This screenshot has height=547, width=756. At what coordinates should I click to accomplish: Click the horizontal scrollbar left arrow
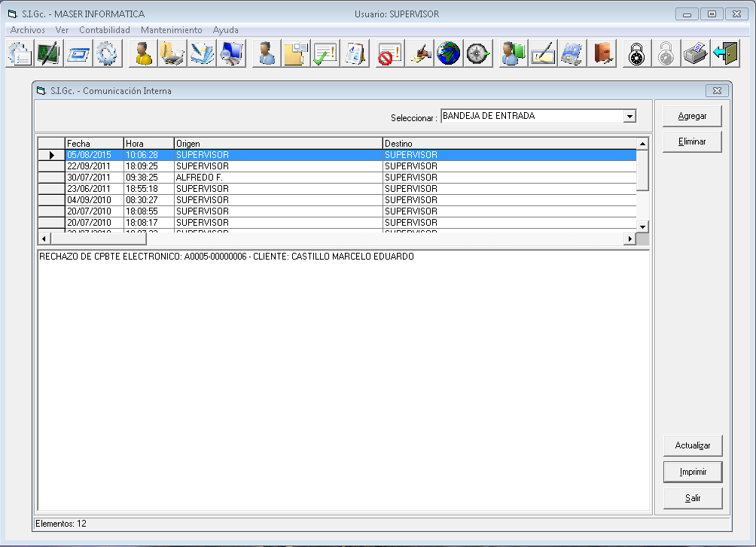(44, 239)
